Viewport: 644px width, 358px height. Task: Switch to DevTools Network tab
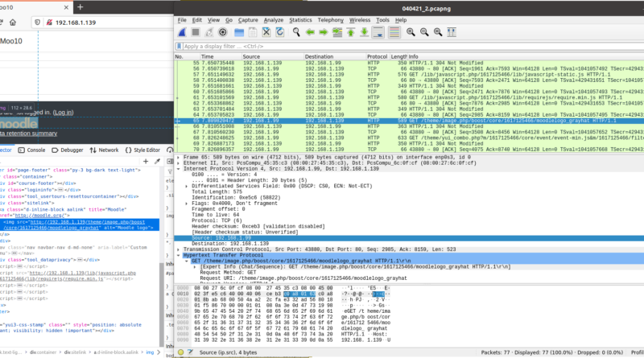point(105,150)
